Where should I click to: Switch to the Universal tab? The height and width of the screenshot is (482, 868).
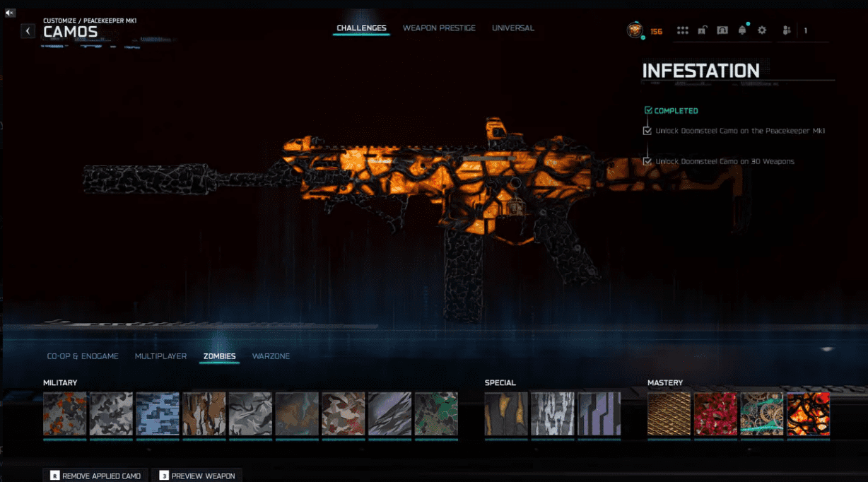[x=513, y=28]
